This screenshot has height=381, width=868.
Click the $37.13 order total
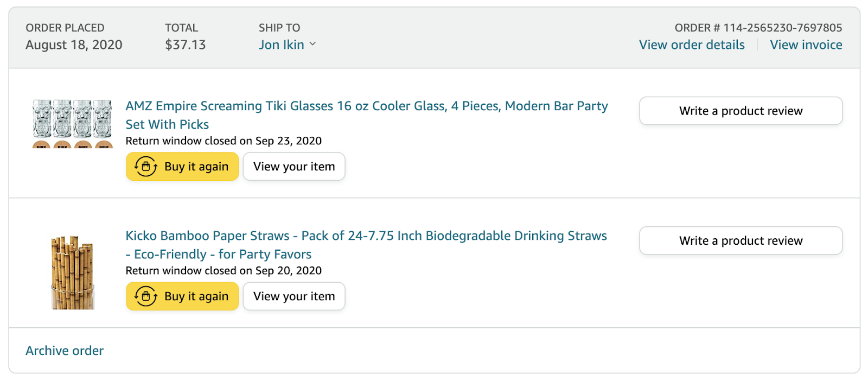(185, 45)
